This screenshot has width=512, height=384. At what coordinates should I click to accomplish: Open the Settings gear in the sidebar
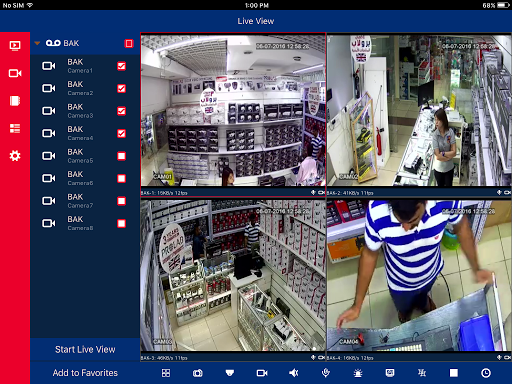(15, 156)
